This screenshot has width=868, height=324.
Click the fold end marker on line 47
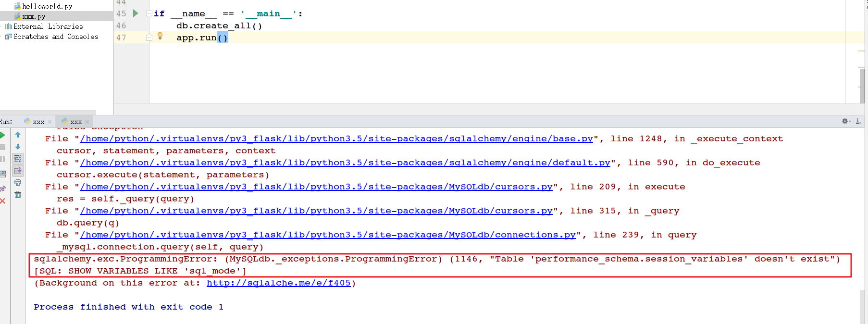149,37
